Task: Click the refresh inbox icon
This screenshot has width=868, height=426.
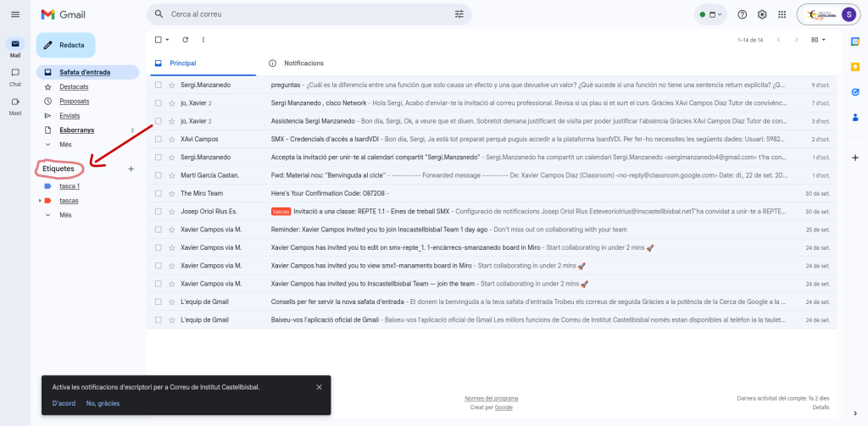Action: coord(185,40)
